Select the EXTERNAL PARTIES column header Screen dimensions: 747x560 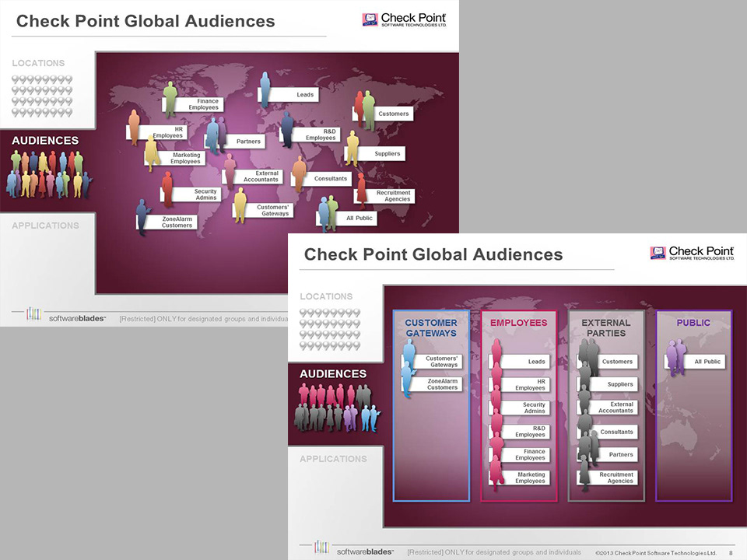point(606,328)
